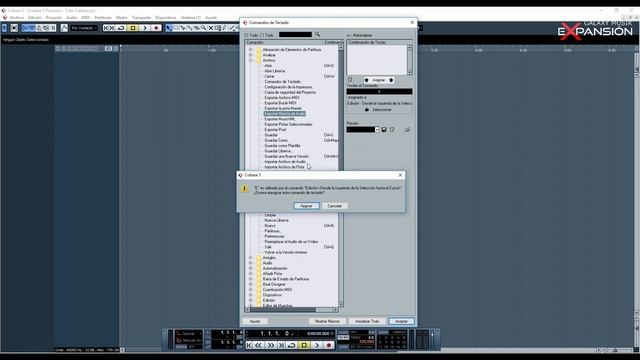Screen dimensions: 640x360
Task: Open the Presets dropdown
Action: [377, 129]
